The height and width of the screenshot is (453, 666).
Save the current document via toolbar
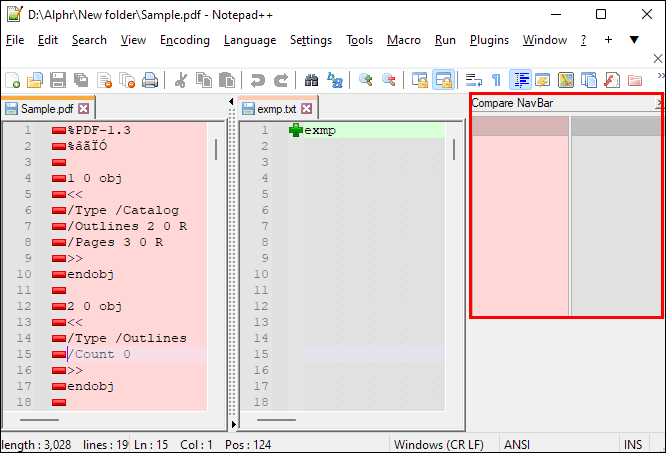(58, 80)
